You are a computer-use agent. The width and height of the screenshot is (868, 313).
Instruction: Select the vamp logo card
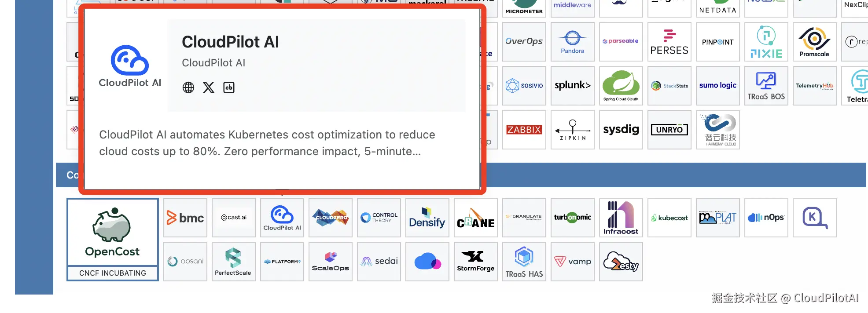tap(573, 262)
